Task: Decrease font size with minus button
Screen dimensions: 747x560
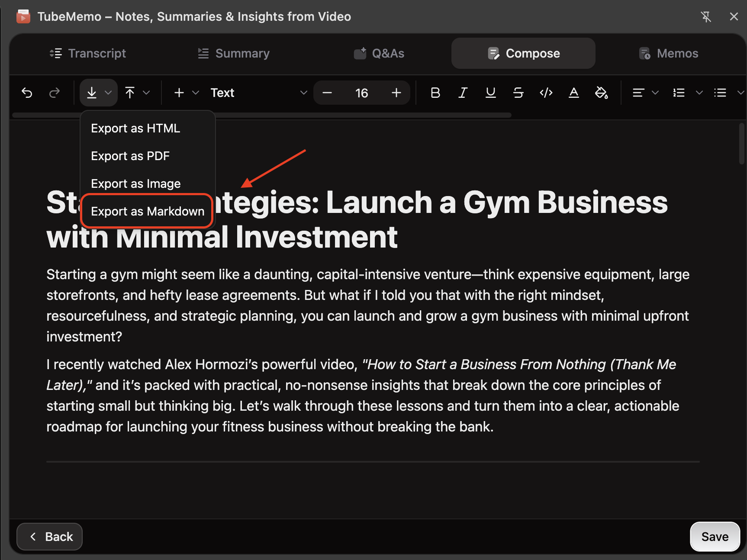Action: pos(327,93)
